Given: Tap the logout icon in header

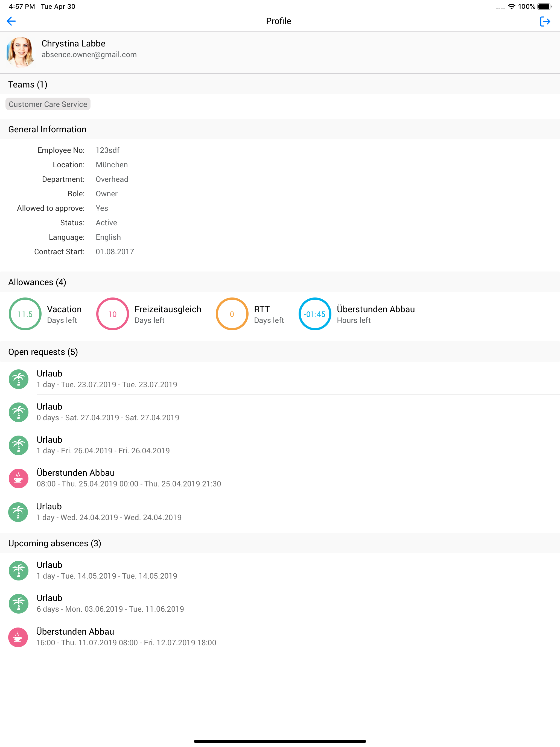Looking at the screenshot, I should pyautogui.click(x=545, y=22).
